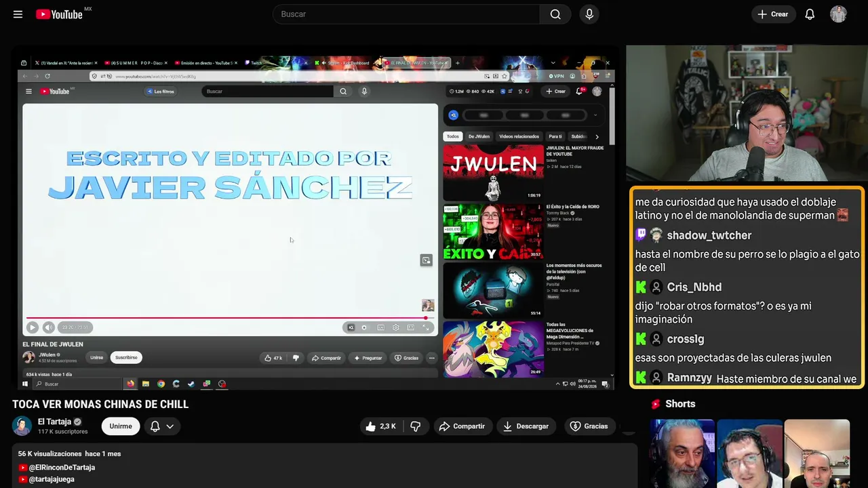The image size is (868, 488).
Task: Click the Descargar button
Action: [x=526, y=426]
